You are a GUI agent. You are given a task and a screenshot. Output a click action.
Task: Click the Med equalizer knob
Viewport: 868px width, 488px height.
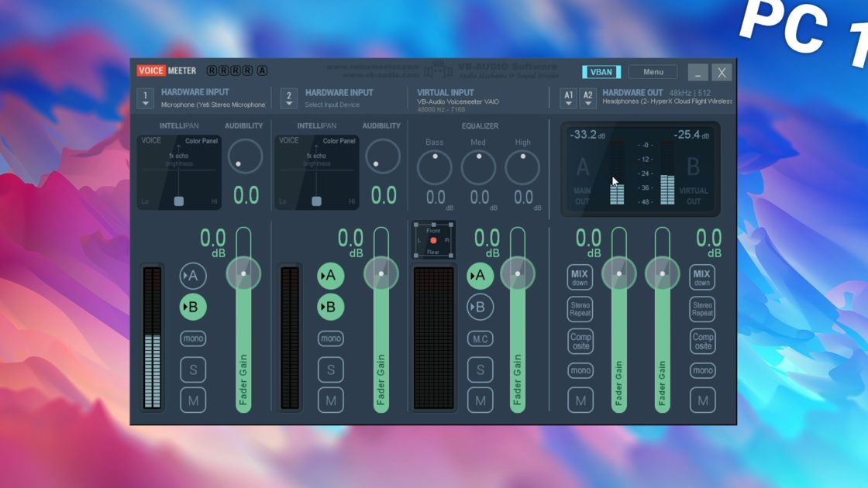pyautogui.click(x=478, y=167)
